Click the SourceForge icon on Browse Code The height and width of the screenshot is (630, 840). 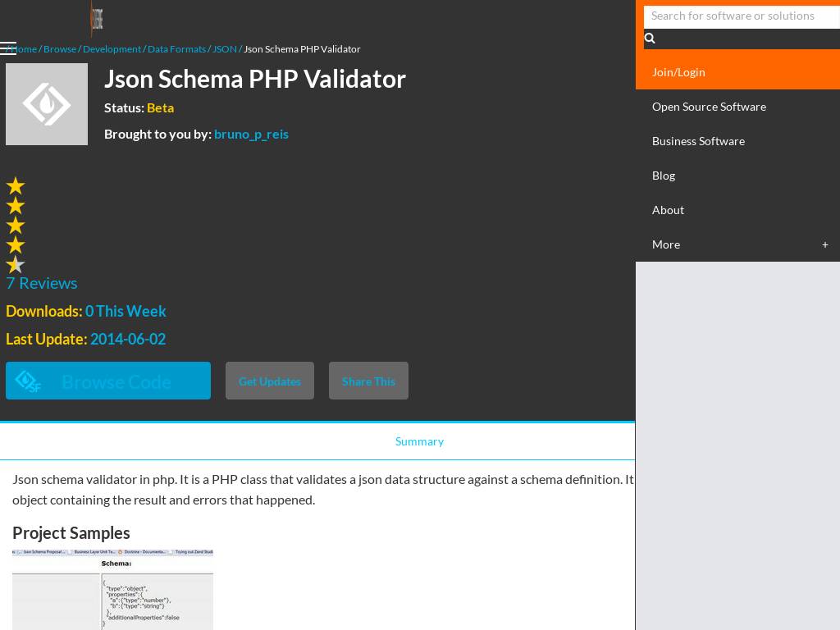pos(29,381)
